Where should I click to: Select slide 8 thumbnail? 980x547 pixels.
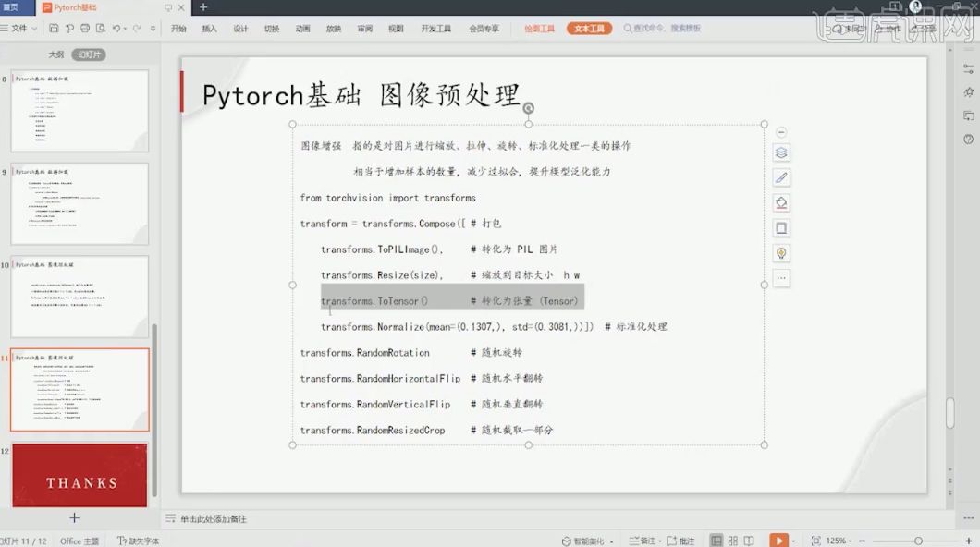80,110
